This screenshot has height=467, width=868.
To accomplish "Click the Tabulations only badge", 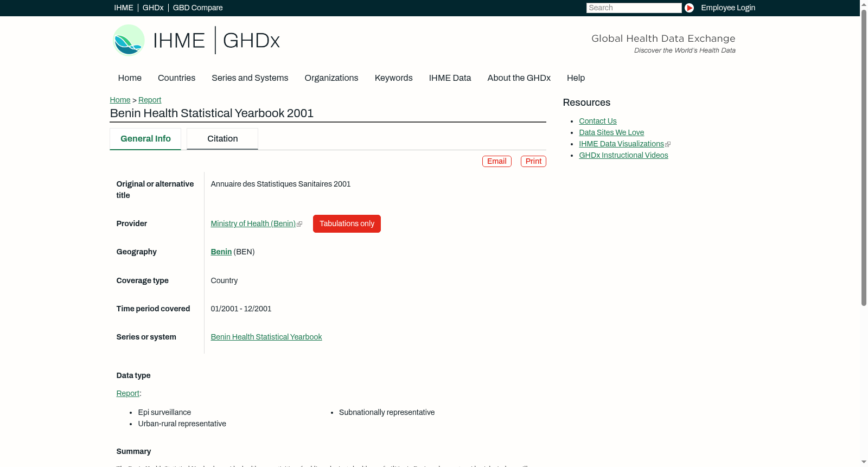I will 347,223.
